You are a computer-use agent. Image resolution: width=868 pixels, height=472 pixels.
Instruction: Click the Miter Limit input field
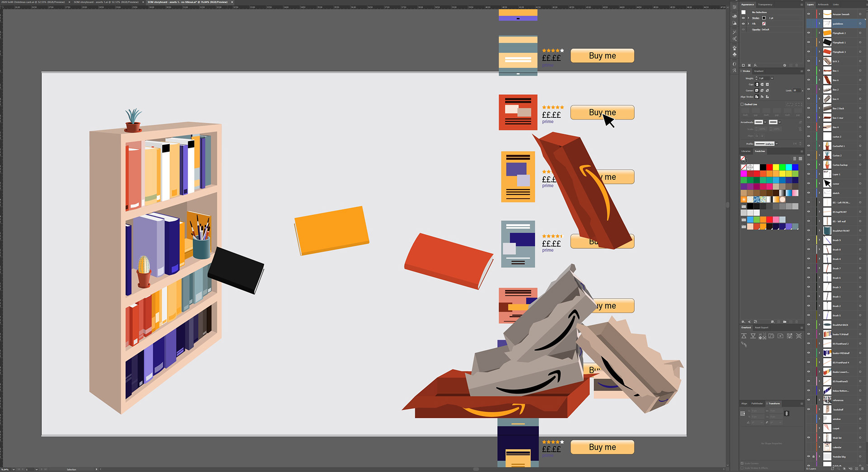[797, 90]
